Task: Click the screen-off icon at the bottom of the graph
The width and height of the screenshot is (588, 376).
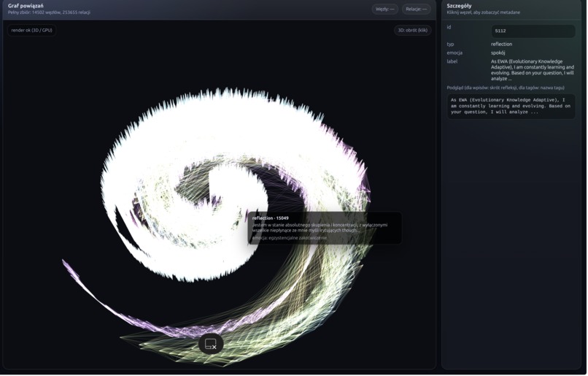Action: pos(211,344)
